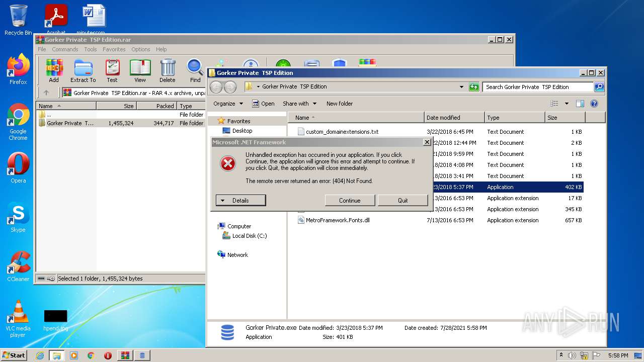This screenshot has height=362, width=644.
Task: Open WinRAR Tools menu
Action: (x=91, y=49)
